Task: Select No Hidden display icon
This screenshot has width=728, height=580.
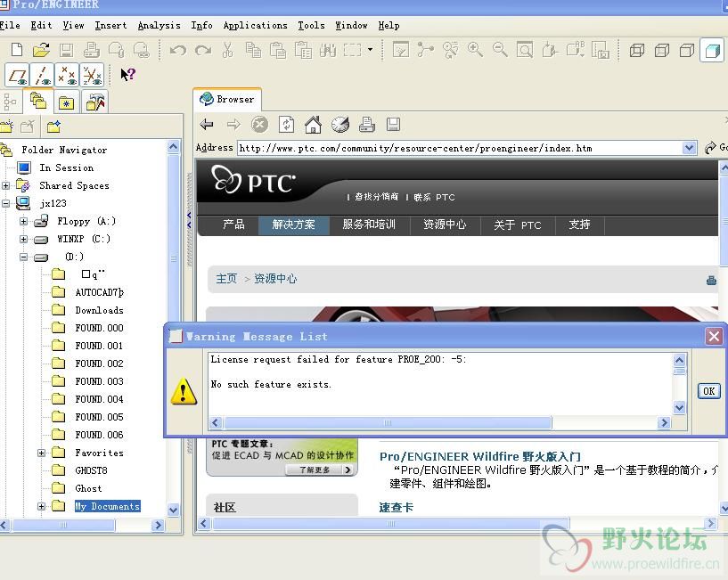Action: 686,50
